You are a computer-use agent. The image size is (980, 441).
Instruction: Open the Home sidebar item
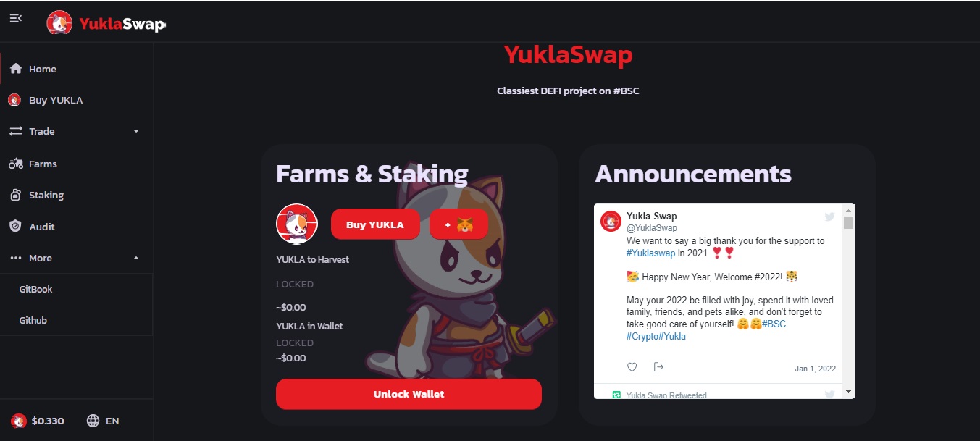76,69
